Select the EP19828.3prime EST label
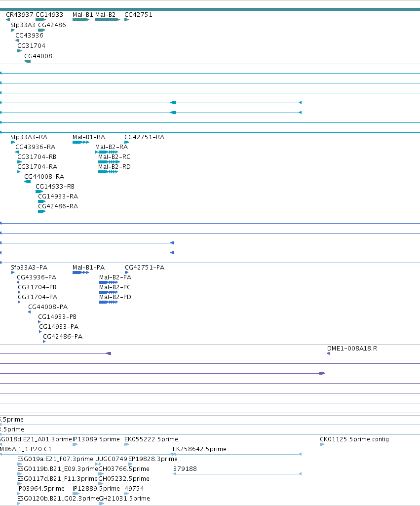 (153, 459)
